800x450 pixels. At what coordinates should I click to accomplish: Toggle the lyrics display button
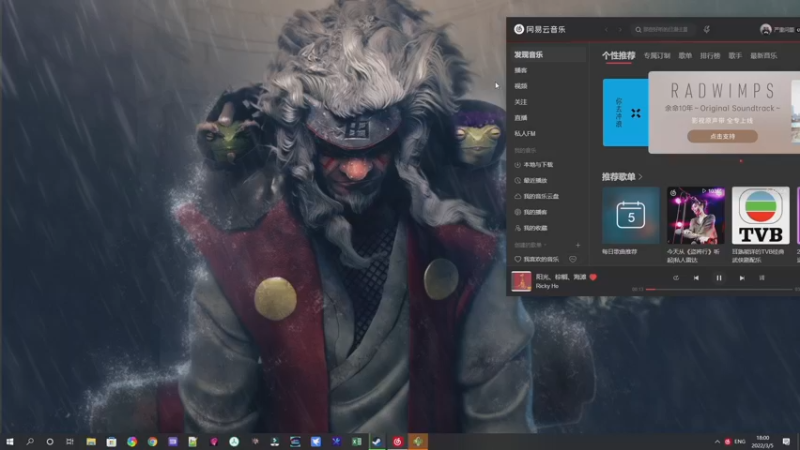pos(762,278)
